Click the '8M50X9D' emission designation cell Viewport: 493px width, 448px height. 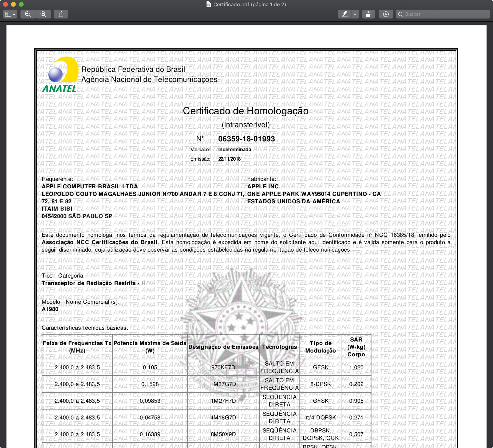point(223,434)
